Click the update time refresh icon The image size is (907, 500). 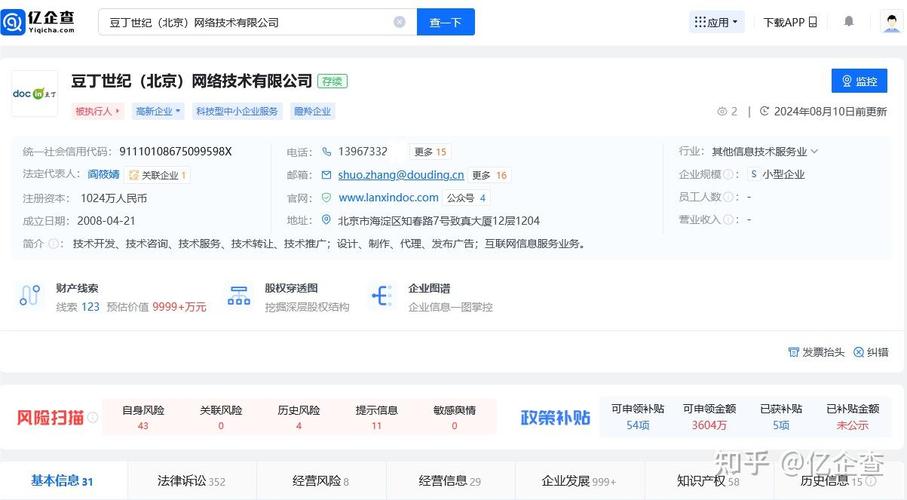point(764,111)
